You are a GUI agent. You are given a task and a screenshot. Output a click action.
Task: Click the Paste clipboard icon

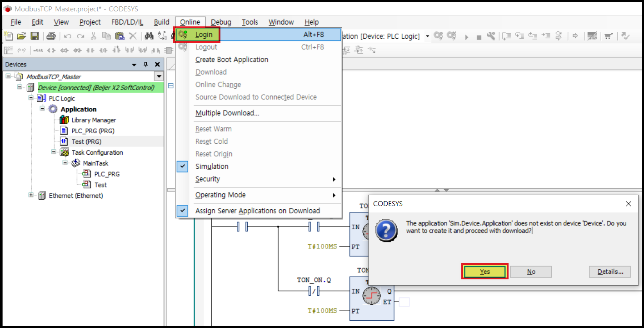120,36
